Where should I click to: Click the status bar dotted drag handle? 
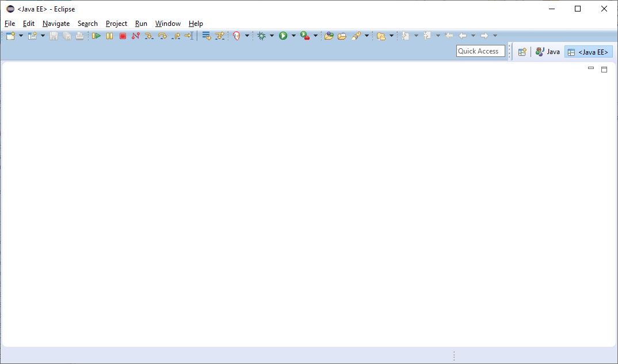454,356
